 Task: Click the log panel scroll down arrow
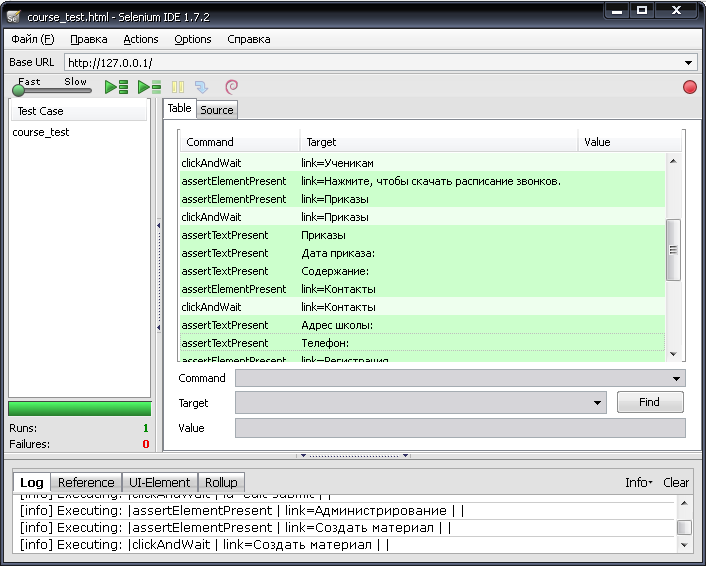[684, 545]
